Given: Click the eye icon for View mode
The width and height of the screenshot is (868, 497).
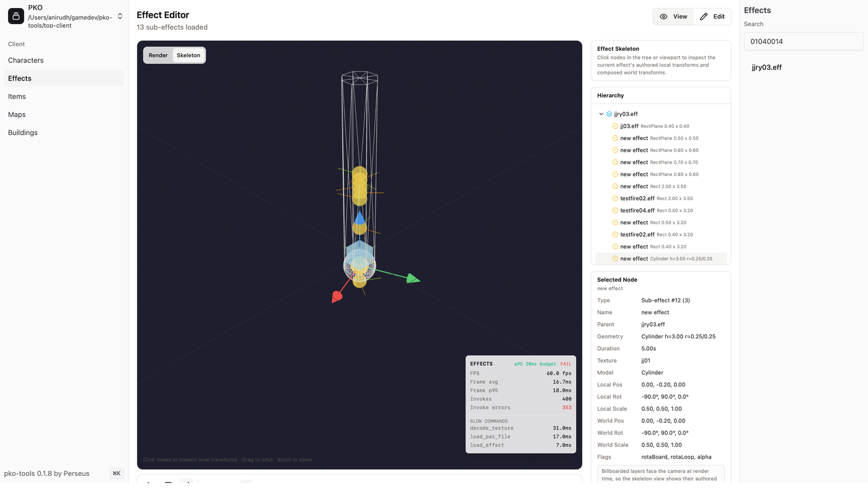Looking at the screenshot, I should (x=663, y=17).
